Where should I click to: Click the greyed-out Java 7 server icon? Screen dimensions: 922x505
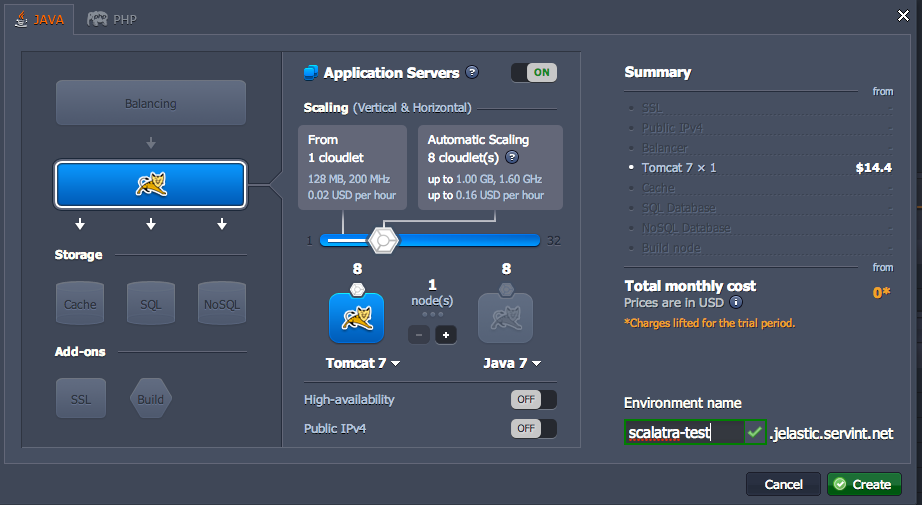click(506, 317)
